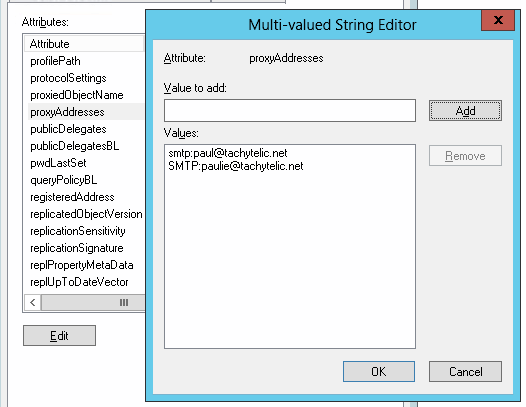
Task: Select protocolSettings attribute row
Action: click(x=85, y=78)
